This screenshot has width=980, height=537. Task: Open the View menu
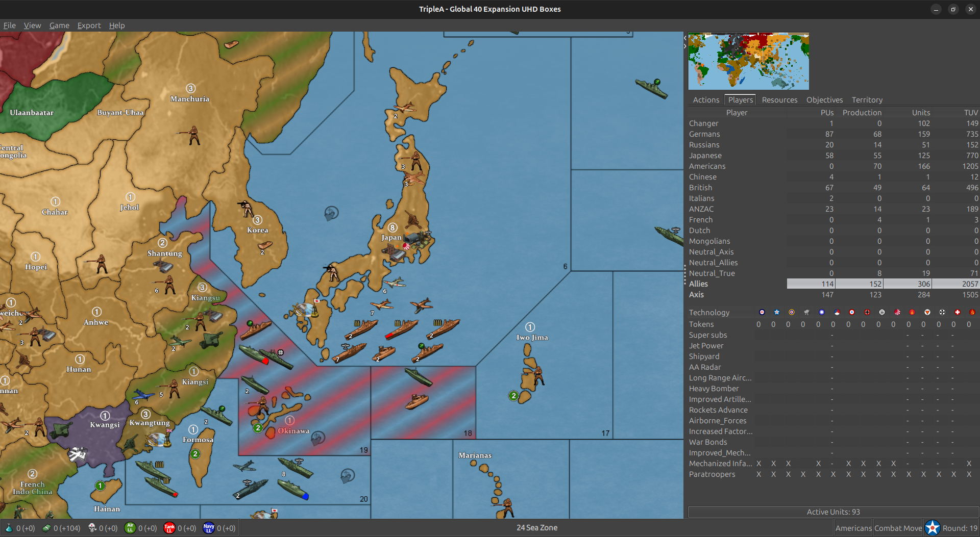click(32, 25)
